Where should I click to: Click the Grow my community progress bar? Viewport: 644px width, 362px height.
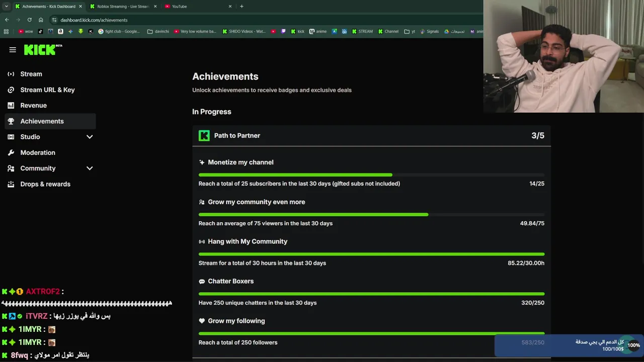(x=371, y=215)
